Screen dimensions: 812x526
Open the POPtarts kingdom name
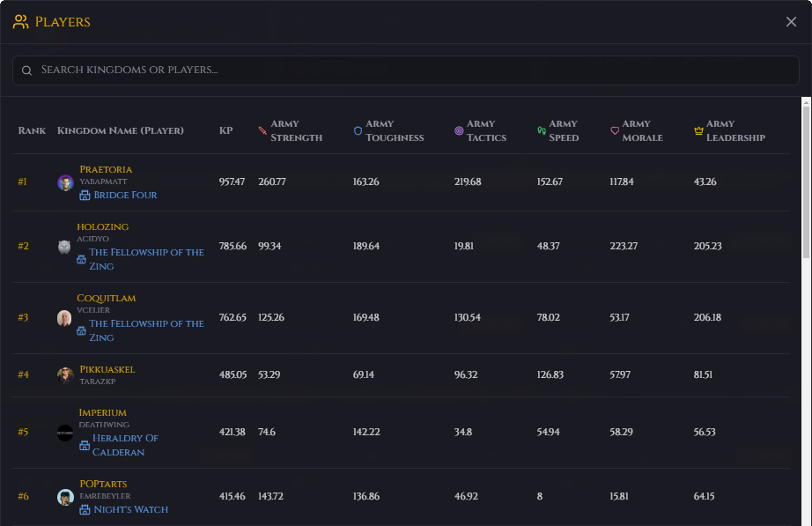103,484
